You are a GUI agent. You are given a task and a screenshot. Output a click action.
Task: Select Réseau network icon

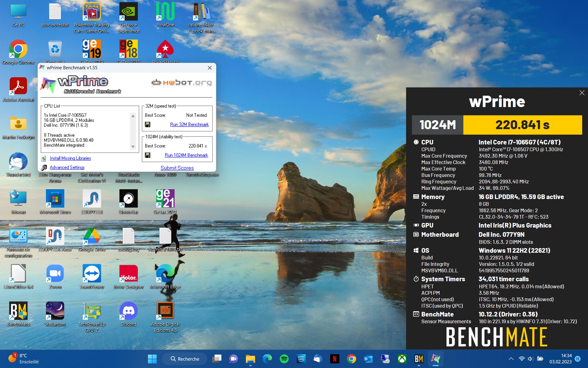18,202
